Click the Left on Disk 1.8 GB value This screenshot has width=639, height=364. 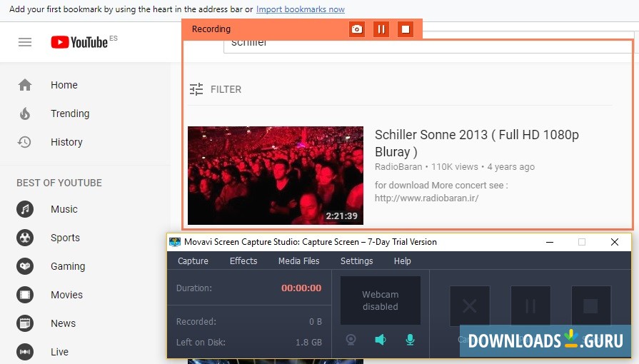(x=308, y=343)
